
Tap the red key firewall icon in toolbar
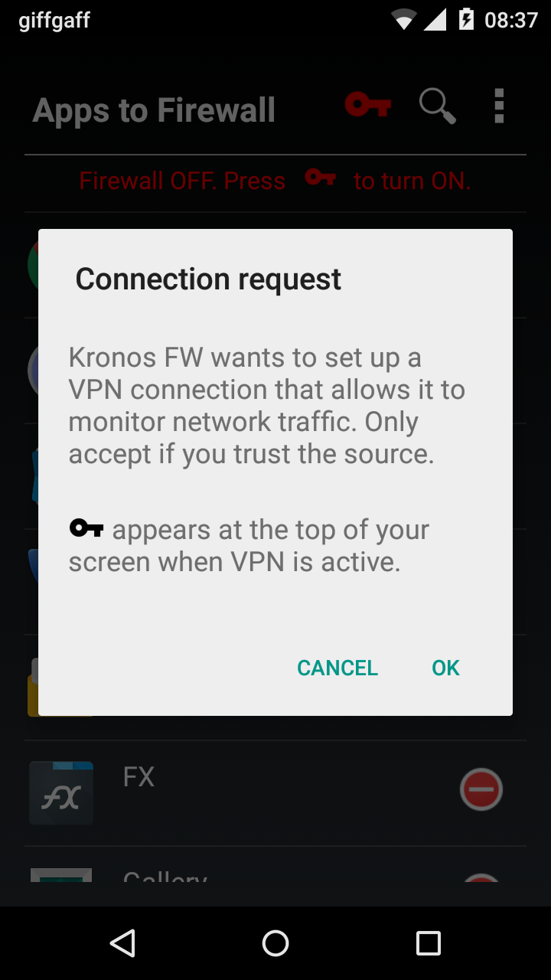point(368,104)
